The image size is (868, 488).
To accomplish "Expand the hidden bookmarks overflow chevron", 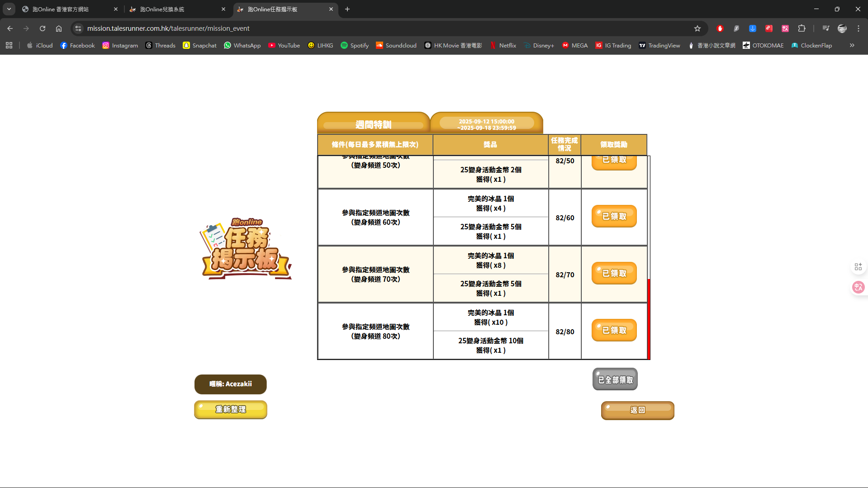I will pos(852,46).
